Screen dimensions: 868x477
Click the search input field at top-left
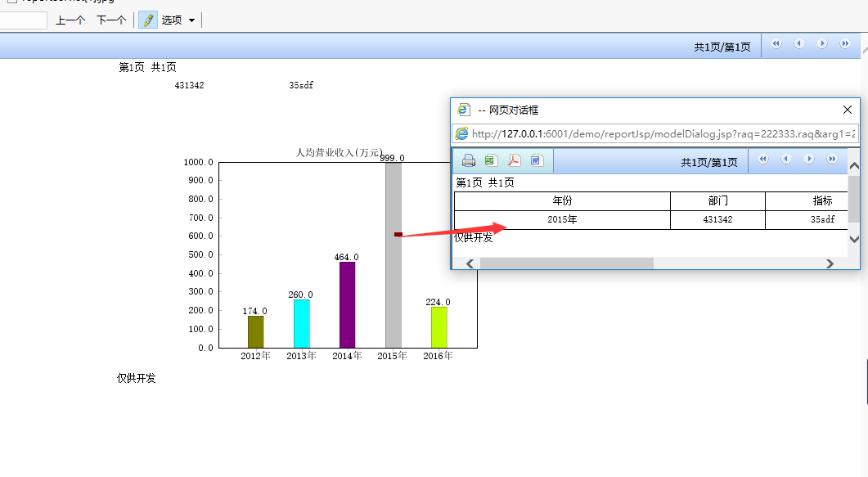click(x=23, y=20)
